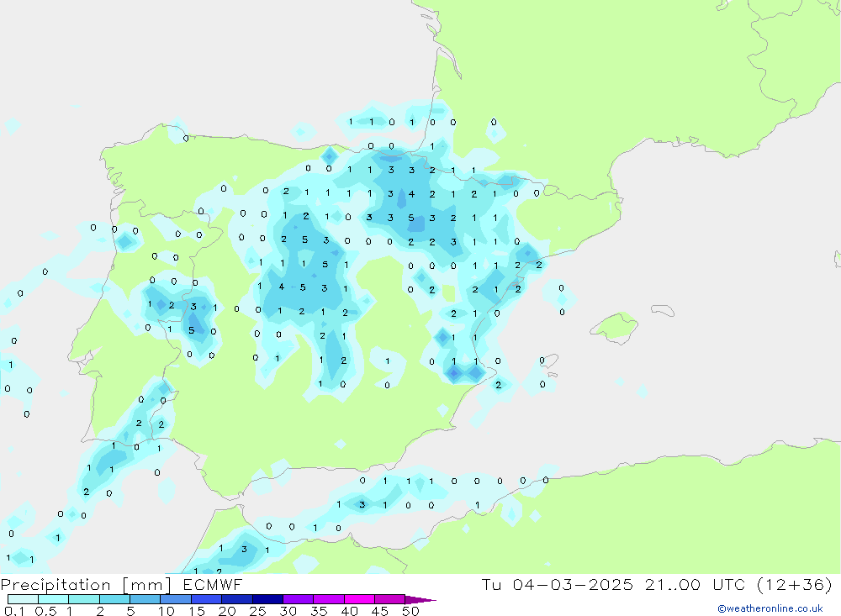Click the legend label '30'
The image size is (841, 616).
pos(288,611)
